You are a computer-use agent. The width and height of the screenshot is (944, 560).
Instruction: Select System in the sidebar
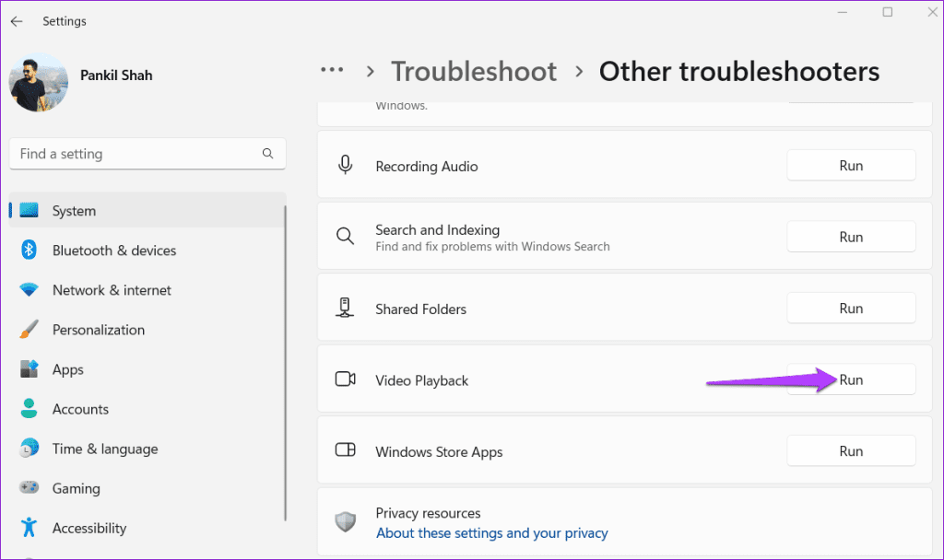(x=74, y=211)
